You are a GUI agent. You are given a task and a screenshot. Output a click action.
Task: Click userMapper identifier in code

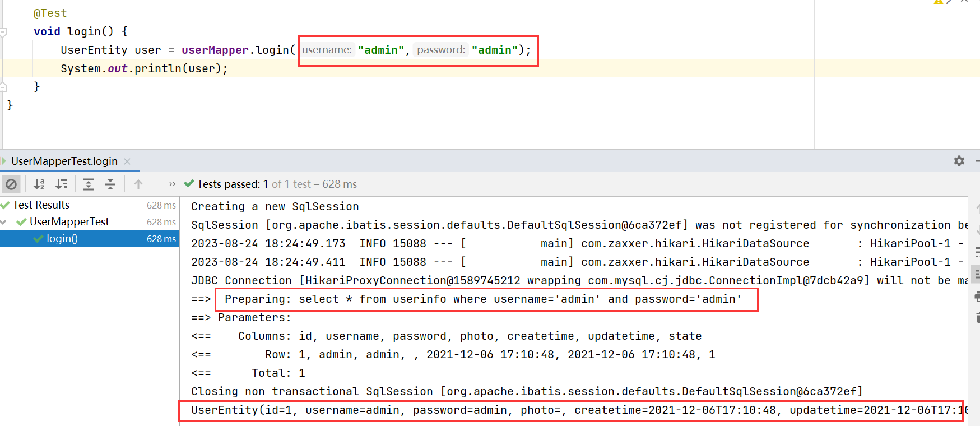tap(215, 50)
